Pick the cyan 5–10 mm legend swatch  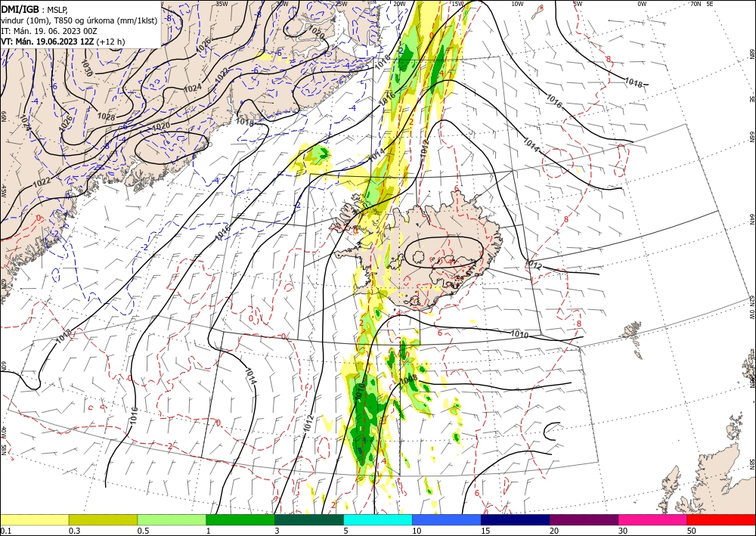point(378,519)
